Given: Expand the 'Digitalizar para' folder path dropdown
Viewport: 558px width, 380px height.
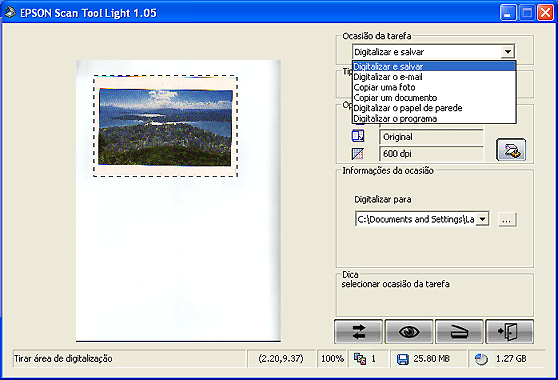Looking at the screenshot, I should pos(482,219).
